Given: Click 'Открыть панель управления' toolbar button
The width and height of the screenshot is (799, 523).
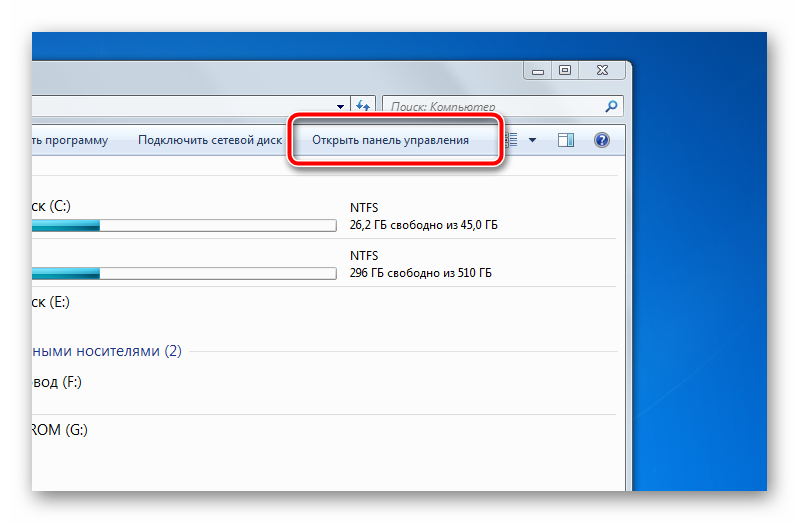Looking at the screenshot, I should 390,141.
